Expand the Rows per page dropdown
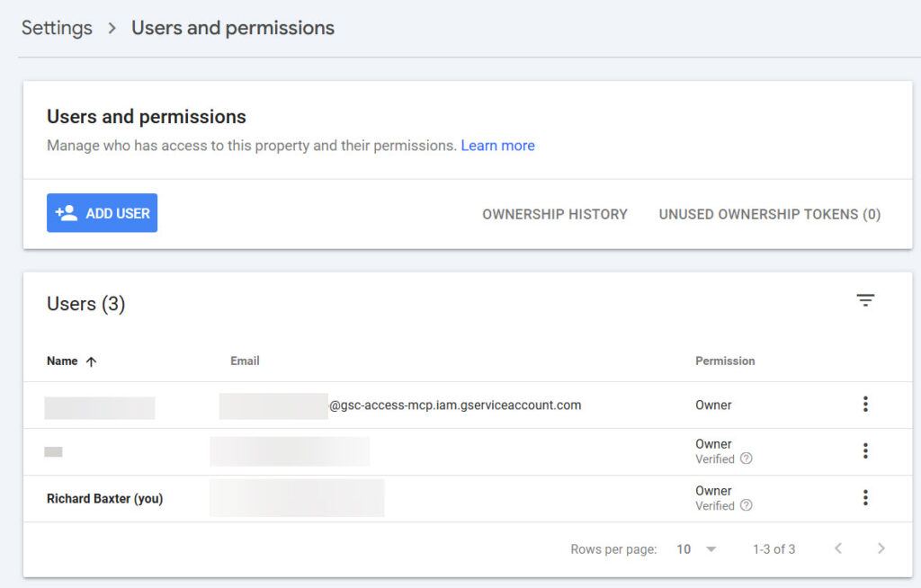 696,548
